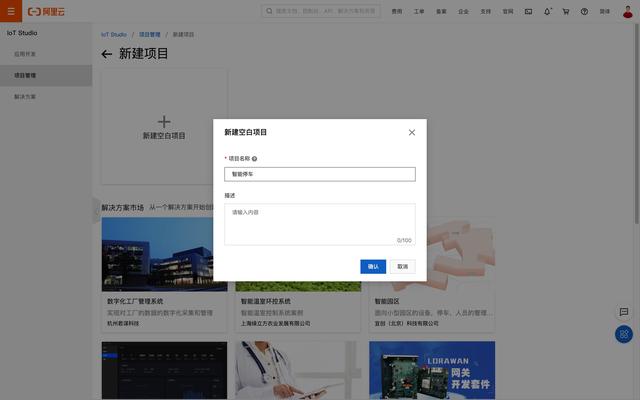Click 上海绿立方农业发展有限公司 vendor text

coord(276,323)
